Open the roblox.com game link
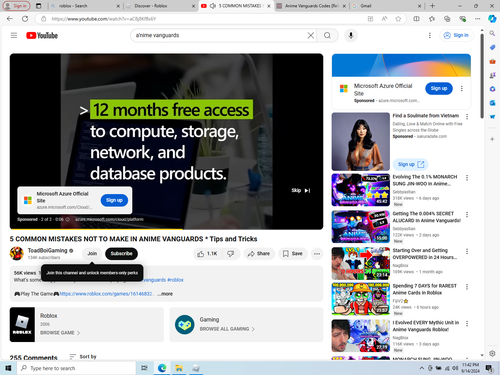Image resolution: width=500 pixels, height=375 pixels. (x=106, y=294)
